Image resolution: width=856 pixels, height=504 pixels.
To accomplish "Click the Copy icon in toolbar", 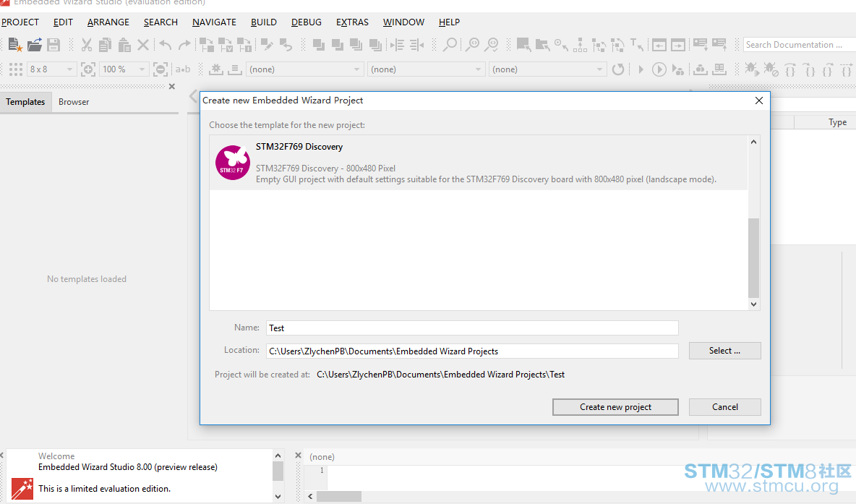I will tap(106, 45).
